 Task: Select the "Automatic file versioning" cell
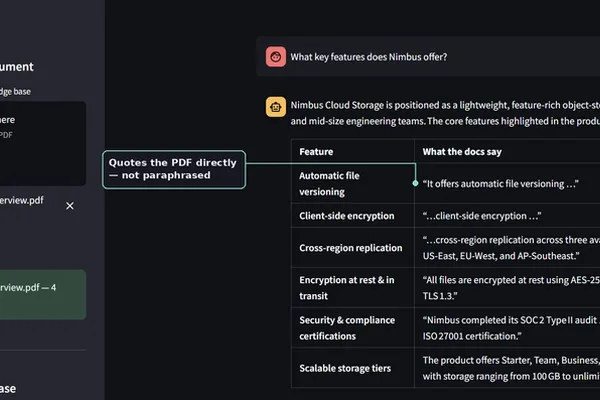tap(352, 183)
